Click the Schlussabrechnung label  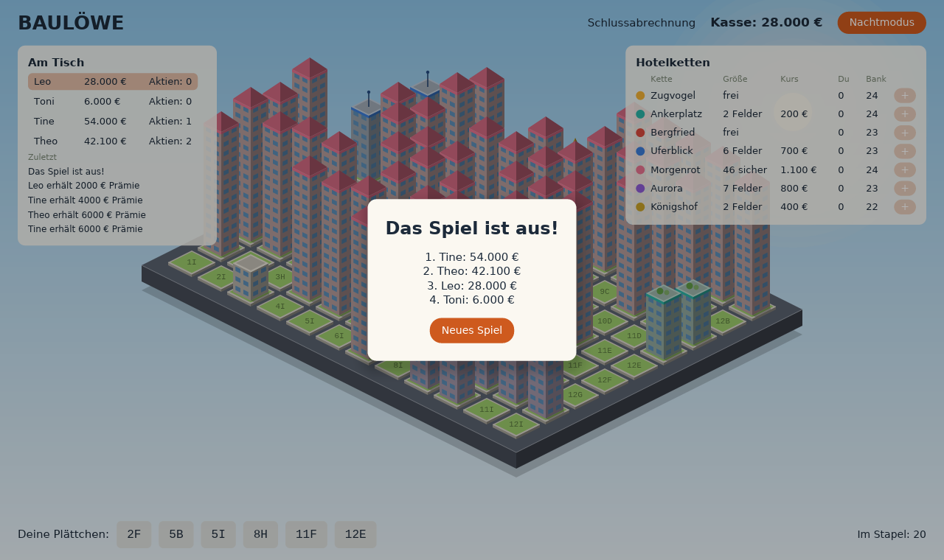[642, 23]
